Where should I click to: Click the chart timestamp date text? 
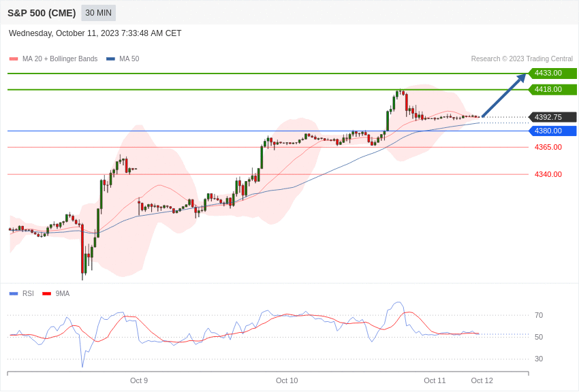point(95,33)
